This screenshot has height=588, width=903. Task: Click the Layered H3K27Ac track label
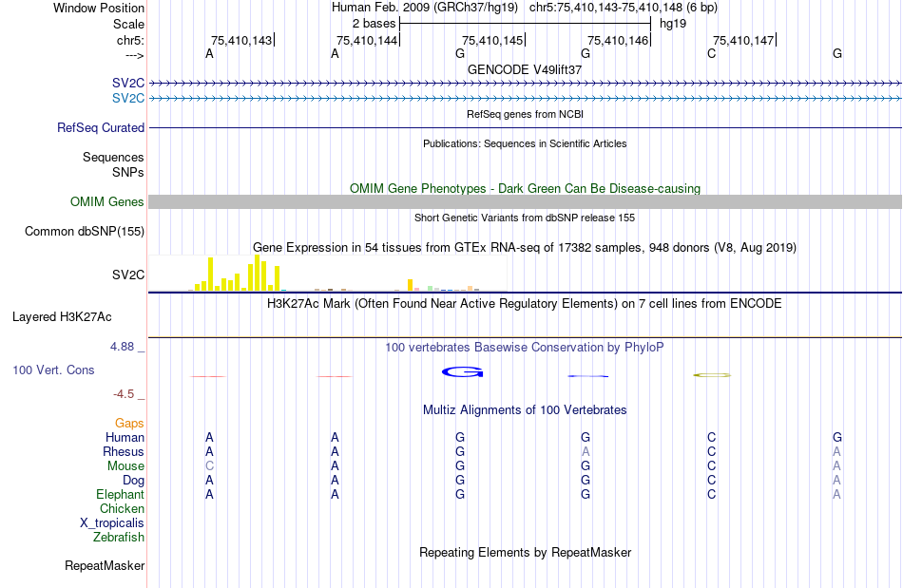[62, 317]
